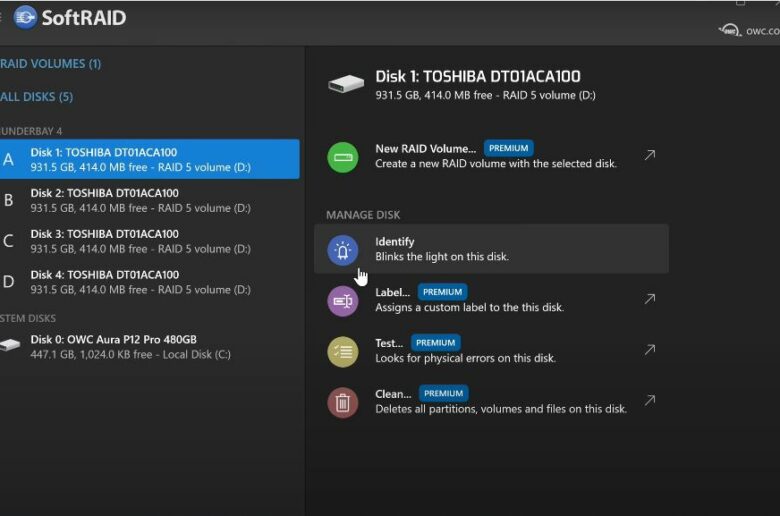The width and height of the screenshot is (780, 516).
Task: Click '447.1 GB, 1,024.0 KB free' text
Action: pos(91,355)
